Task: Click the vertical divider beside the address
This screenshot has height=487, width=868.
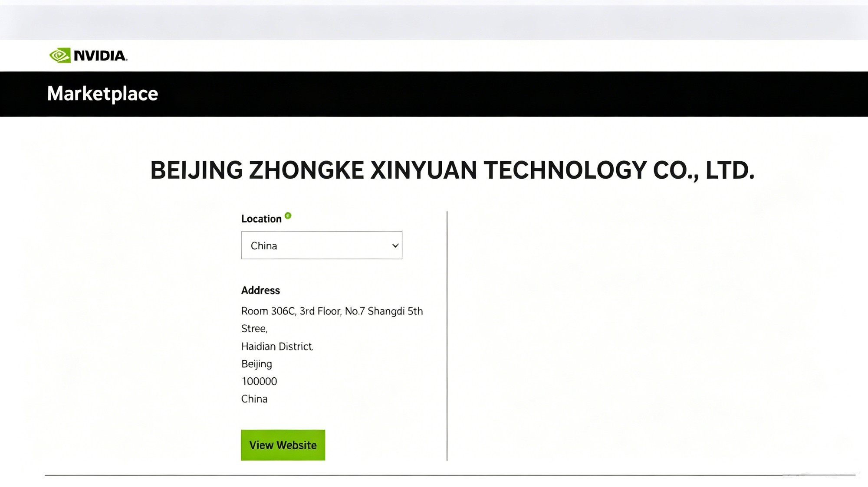Action: coord(447,336)
